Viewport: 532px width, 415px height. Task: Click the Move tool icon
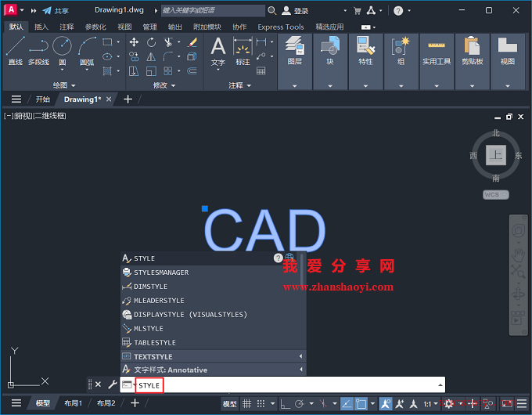click(x=134, y=42)
